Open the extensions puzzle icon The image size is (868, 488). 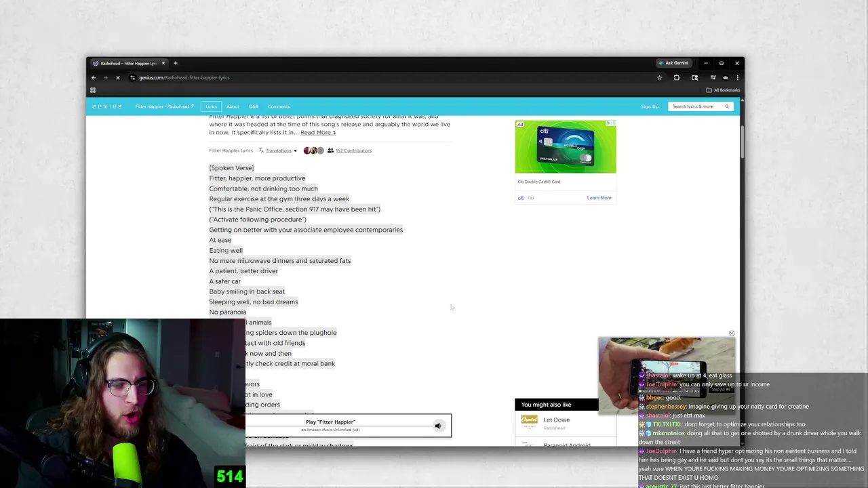(676, 77)
